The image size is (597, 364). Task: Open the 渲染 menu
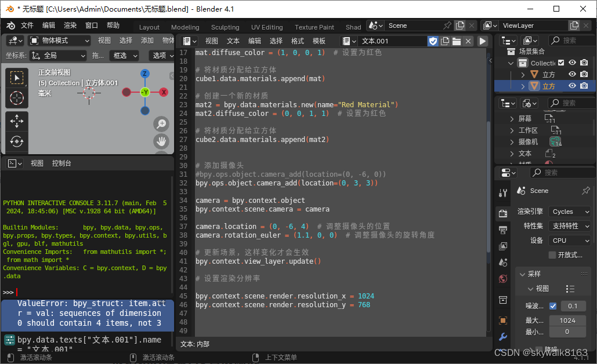pyautogui.click(x=70, y=26)
